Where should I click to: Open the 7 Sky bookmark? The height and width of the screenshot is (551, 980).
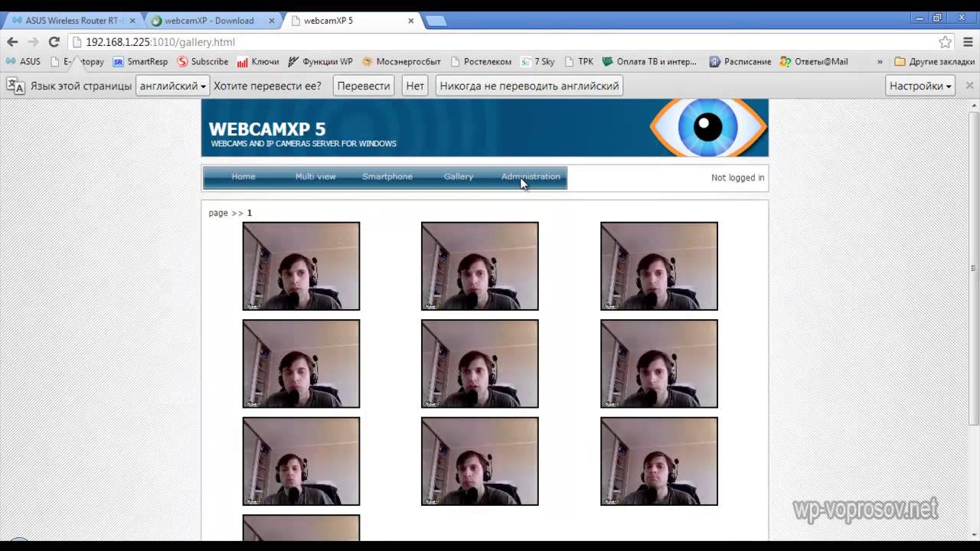[x=537, y=61]
